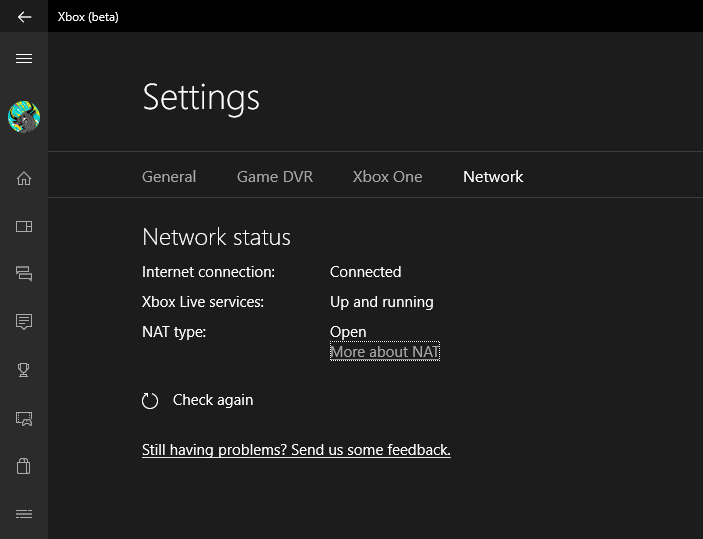
Task: Switch to the General settings tab
Action: click(x=169, y=177)
